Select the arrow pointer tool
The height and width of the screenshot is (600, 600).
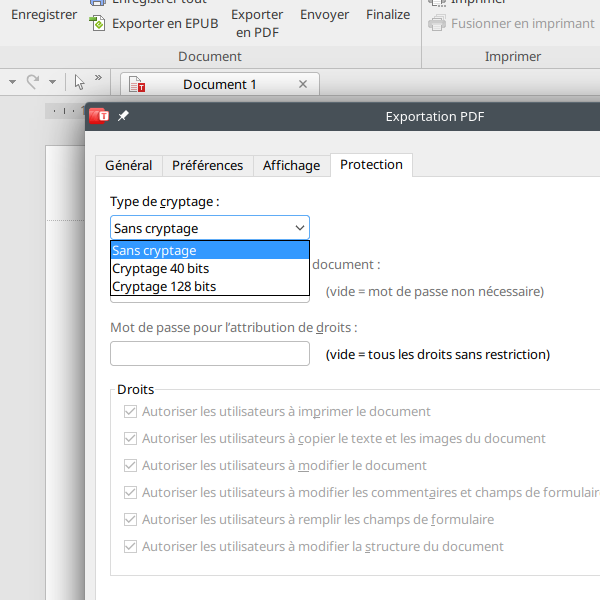(x=80, y=82)
